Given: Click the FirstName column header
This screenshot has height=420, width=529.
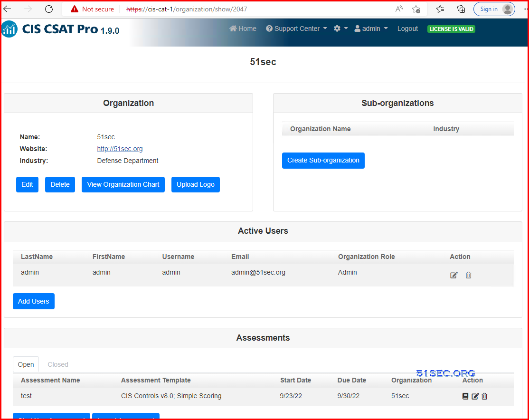Looking at the screenshot, I should (109, 257).
